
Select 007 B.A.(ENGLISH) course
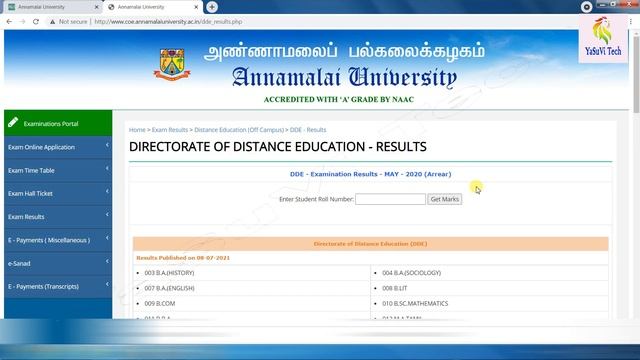coord(169,288)
